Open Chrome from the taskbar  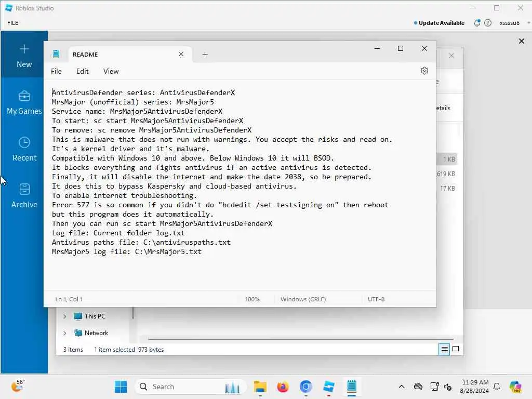(x=305, y=387)
